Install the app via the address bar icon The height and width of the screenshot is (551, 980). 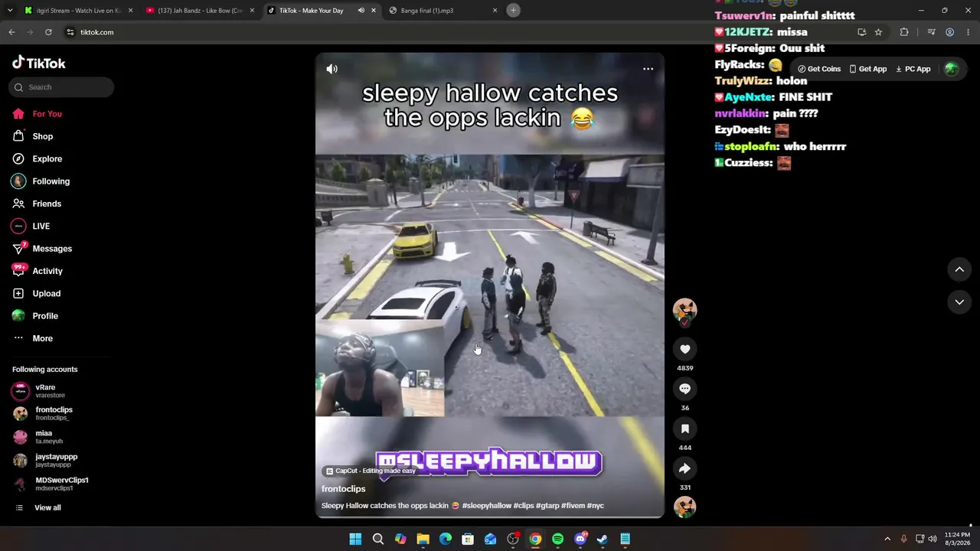pyautogui.click(x=861, y=32)
